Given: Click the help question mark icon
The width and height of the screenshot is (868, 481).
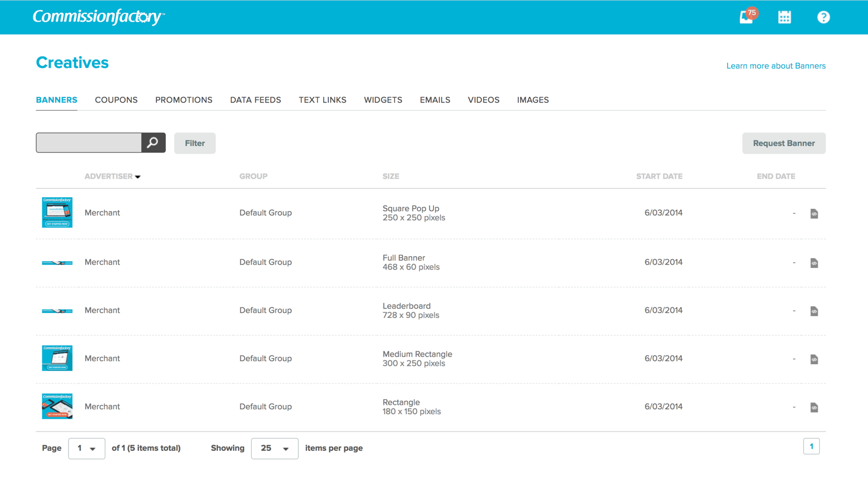Looking at the screenshot, I should pos(823,17).
